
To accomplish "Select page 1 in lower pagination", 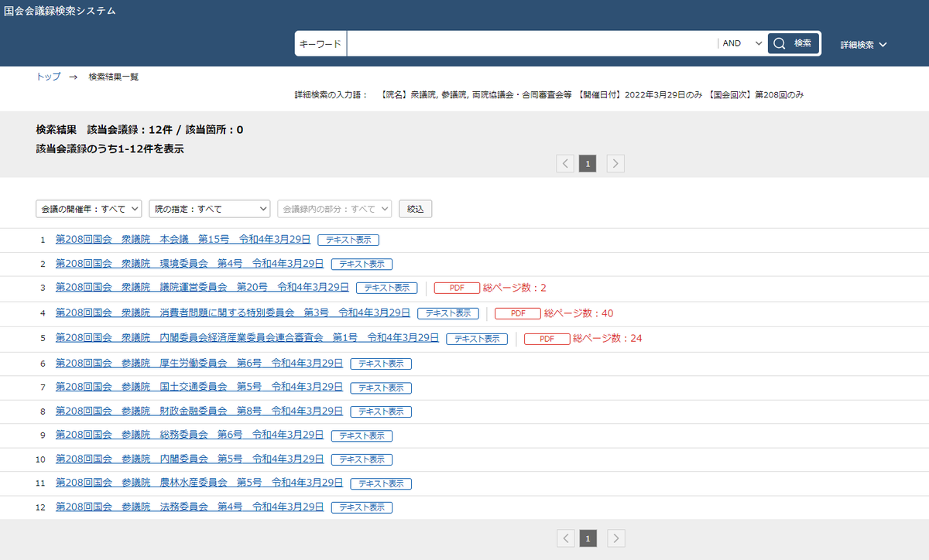I will click(588, 538).
